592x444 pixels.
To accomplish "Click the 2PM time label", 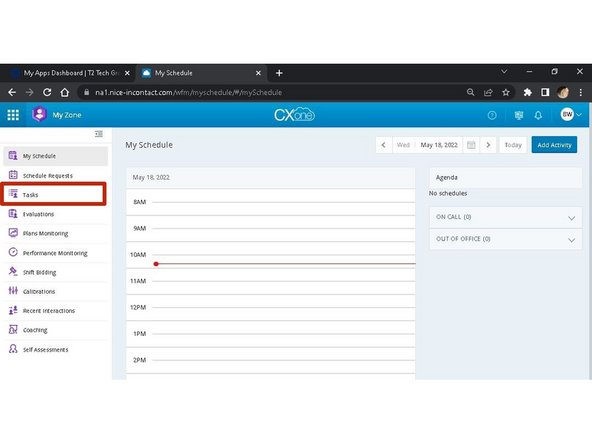I will [139, 360].
